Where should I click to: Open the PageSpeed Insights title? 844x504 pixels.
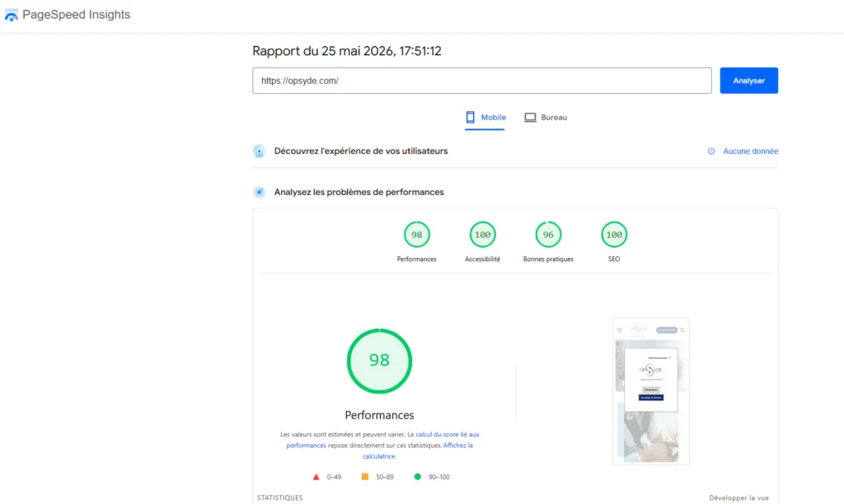[77, 15]
